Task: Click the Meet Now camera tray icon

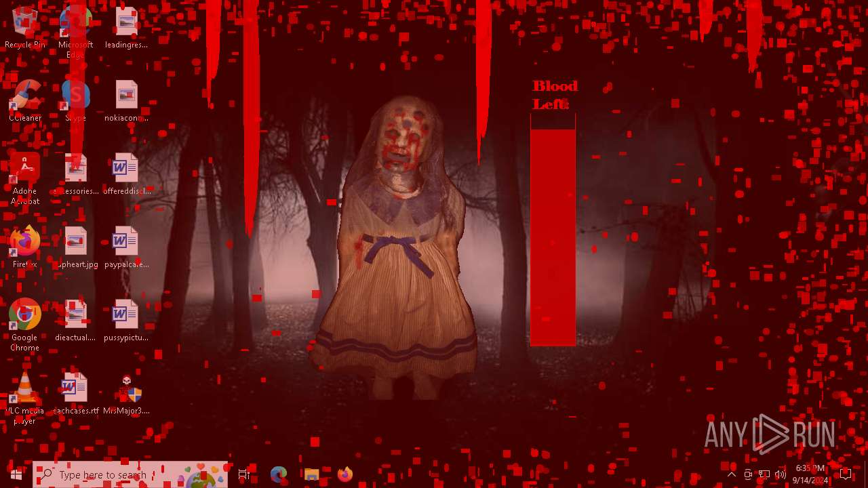Action: click(x=748, y=474)
